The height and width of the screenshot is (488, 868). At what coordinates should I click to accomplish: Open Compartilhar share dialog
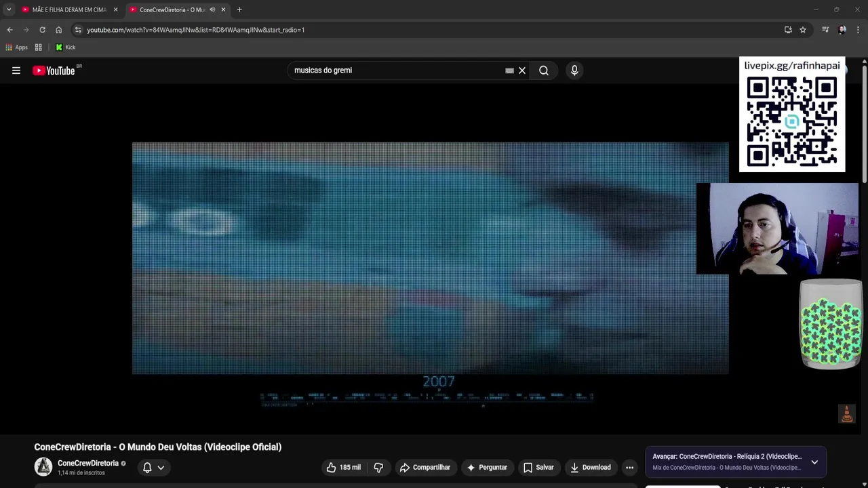[x=425, y=468]
